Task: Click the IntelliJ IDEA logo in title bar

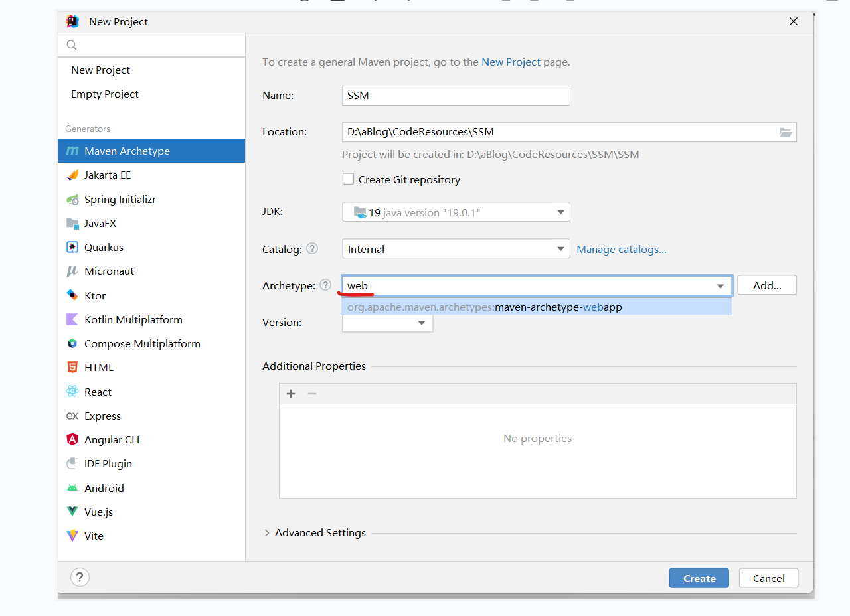Action: (72, 21)
